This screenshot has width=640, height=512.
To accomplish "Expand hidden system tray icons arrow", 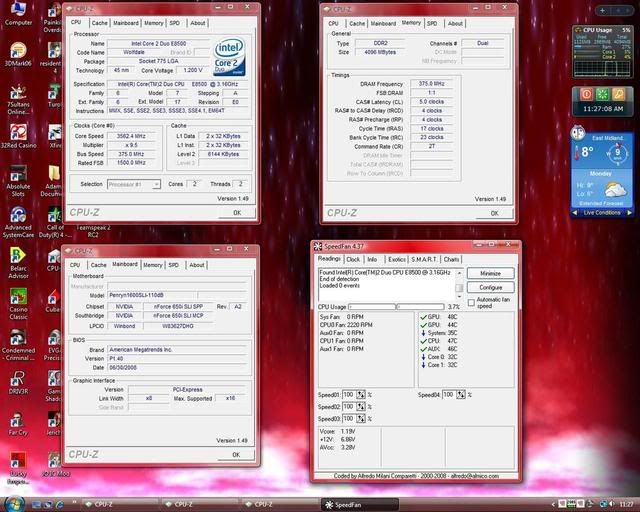I will point(553,505).
